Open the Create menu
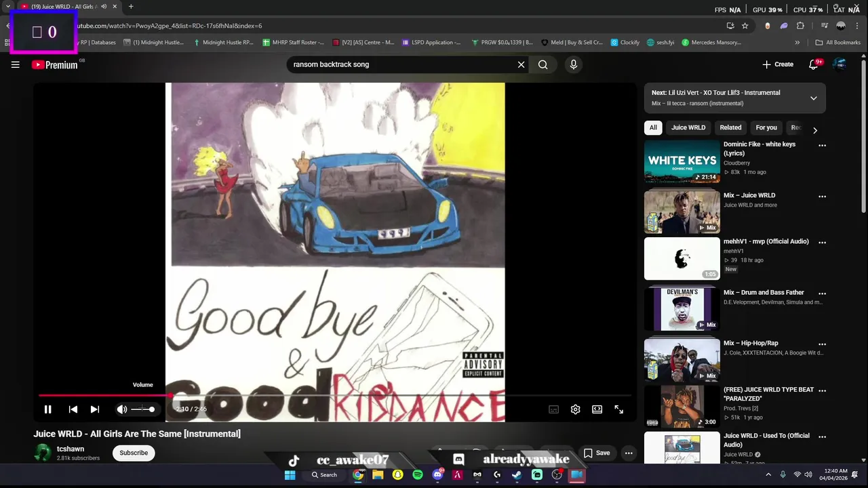The image size is (868, 488). pos(778,64)
